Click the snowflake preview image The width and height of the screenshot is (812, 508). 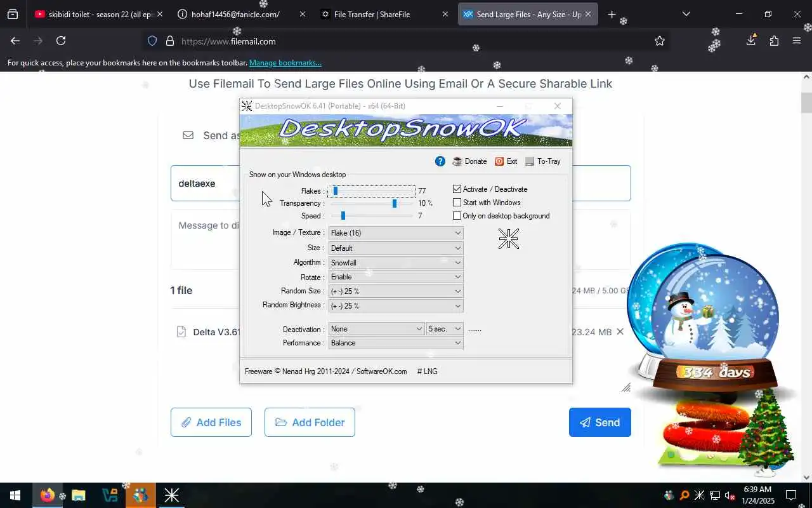point(508,239)
